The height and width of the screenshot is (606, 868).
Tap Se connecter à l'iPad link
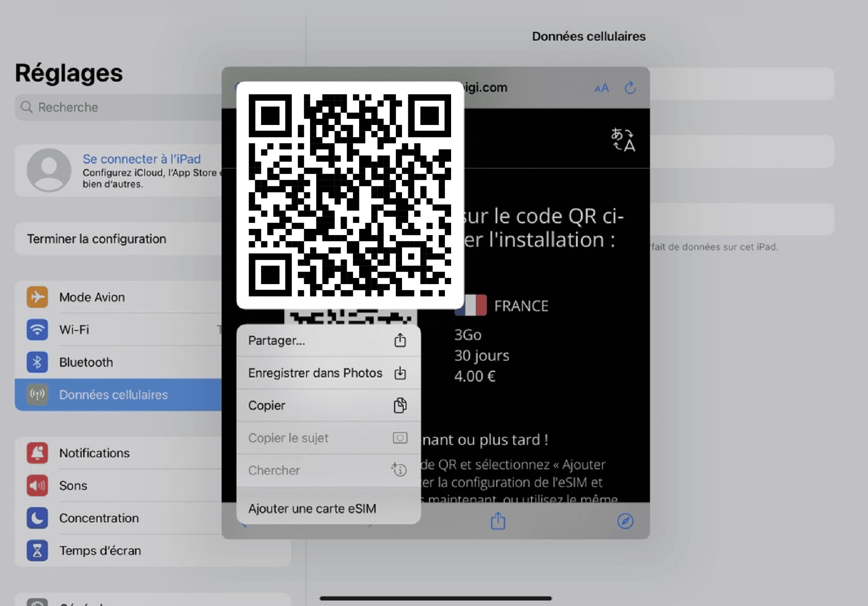point(141,159)
